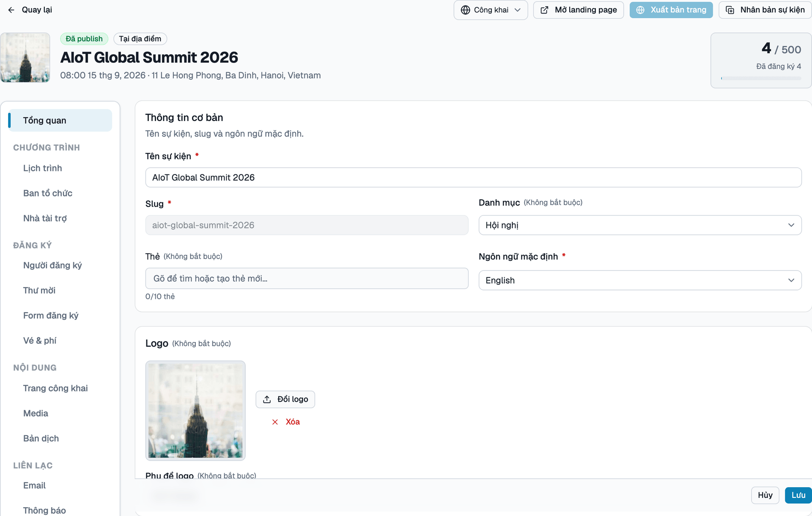Screen dimensions: 812x516
Task: Click the upload icon on Đổi logo
Action: (267, 399)
